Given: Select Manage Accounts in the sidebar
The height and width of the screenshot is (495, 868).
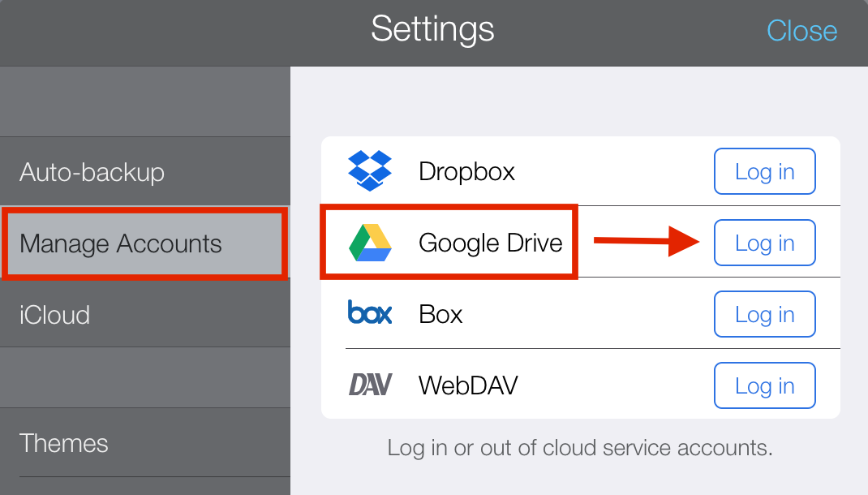Looking at the screenshot, I should [x=145, y=243].
